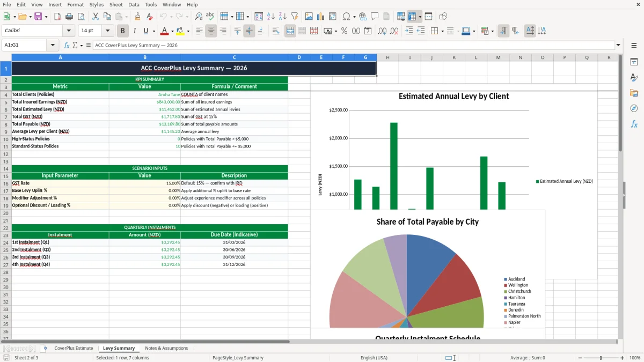The height and width of the screenshot is (362, 644).
Task: Open the Open-document dropdown arrow
Action: [31, 17]
